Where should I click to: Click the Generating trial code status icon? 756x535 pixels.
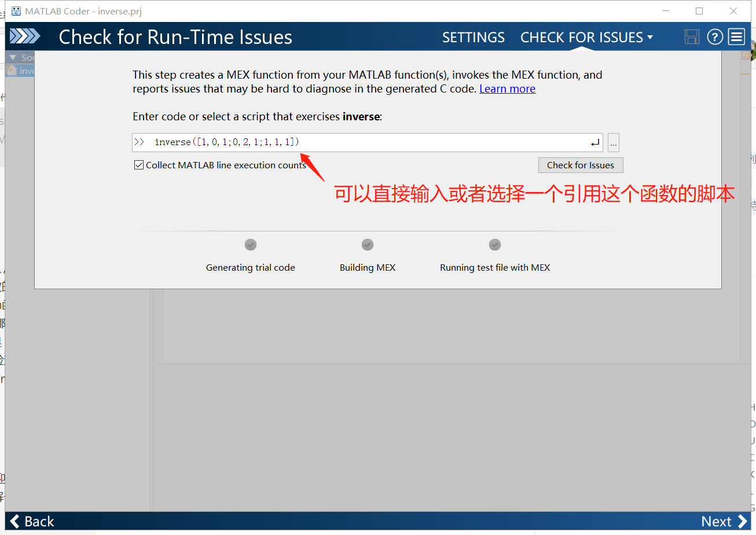(x=251, y=245)
